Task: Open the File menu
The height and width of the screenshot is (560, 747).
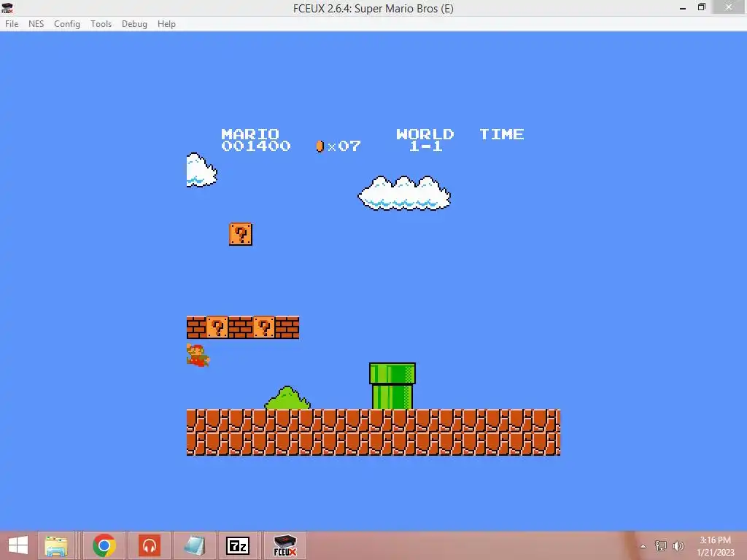Action: pos(12,24)
